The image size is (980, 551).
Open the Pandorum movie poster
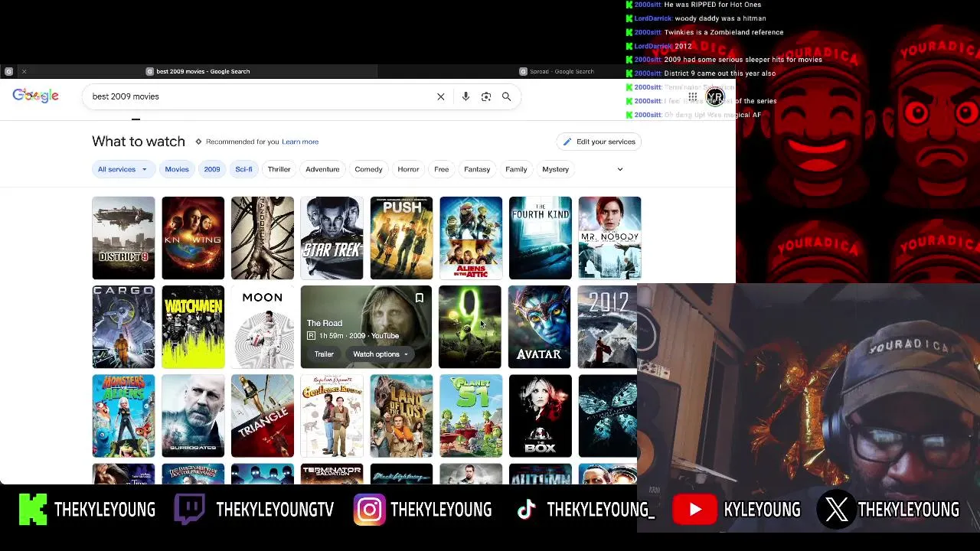coord(263,238)
